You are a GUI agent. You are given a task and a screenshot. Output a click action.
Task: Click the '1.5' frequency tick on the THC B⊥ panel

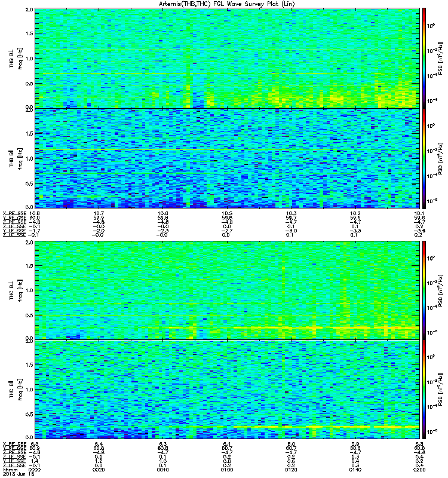tap(29, 266)
